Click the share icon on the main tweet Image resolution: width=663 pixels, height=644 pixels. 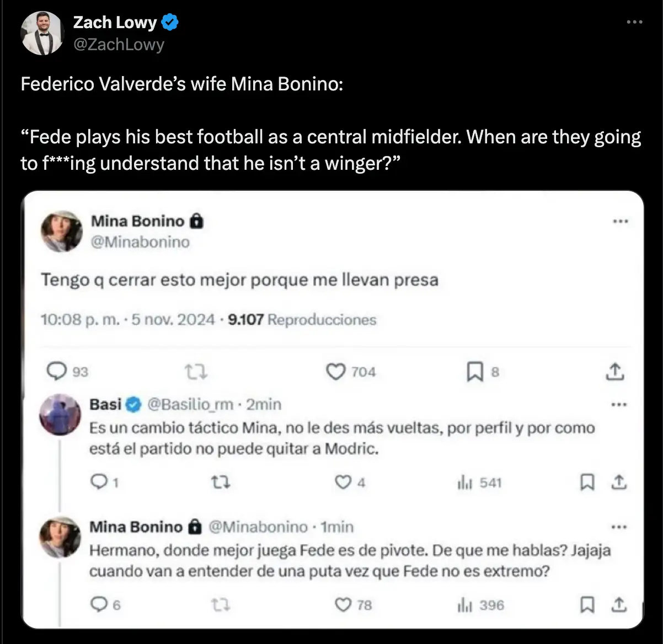pos(614,372)
